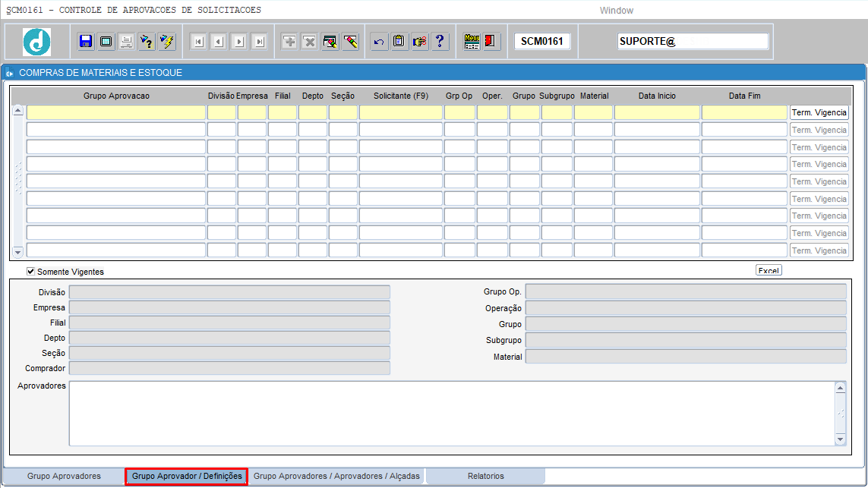Screen dimensions: 868x488
Task: Click highlighted row Empresa cell
Action: coord(252,113)
